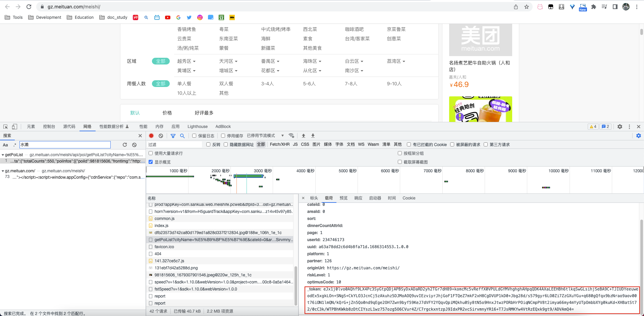Open network settings blue gear icon
The width and height of the screenshot is (644, 316).
pos(639,136)
